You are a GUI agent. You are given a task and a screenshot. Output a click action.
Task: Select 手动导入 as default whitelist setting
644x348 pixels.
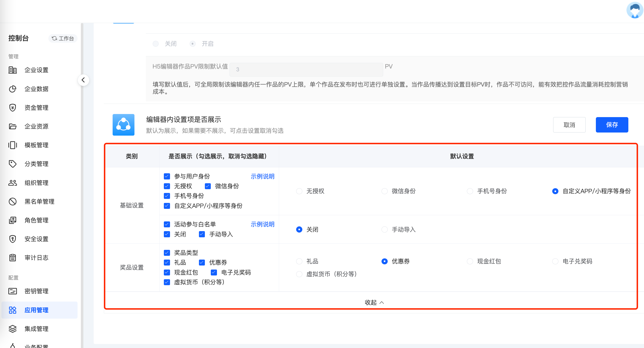pos(385,229)
